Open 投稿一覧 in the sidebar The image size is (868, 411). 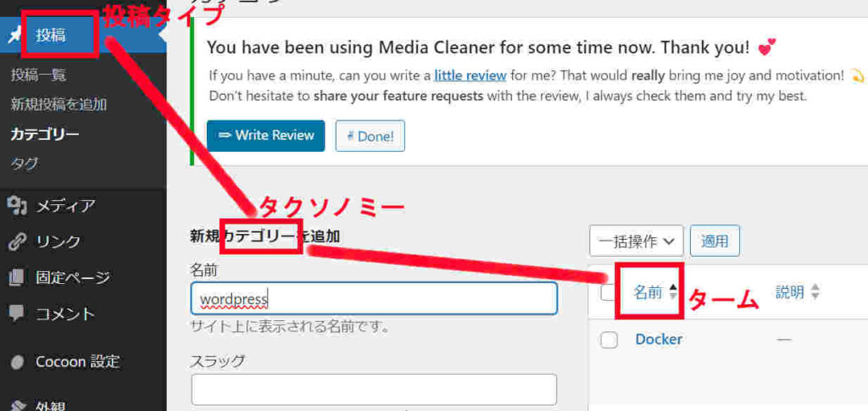click(x=38, y=75)
